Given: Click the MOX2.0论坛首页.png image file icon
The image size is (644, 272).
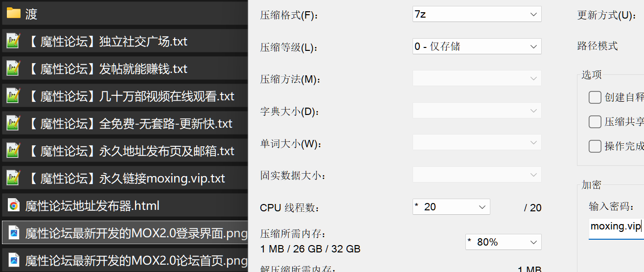Looking at the screenshot, I should click(14, 259).
